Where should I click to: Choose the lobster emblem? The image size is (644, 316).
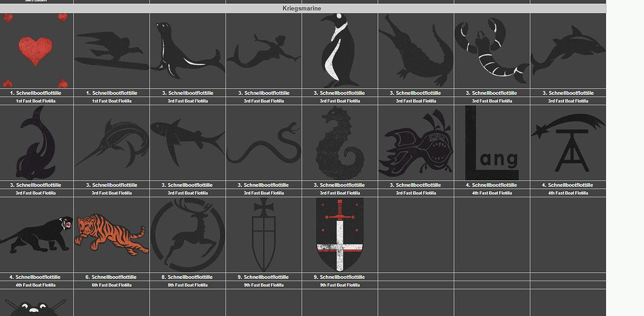[x=492, y=50]
